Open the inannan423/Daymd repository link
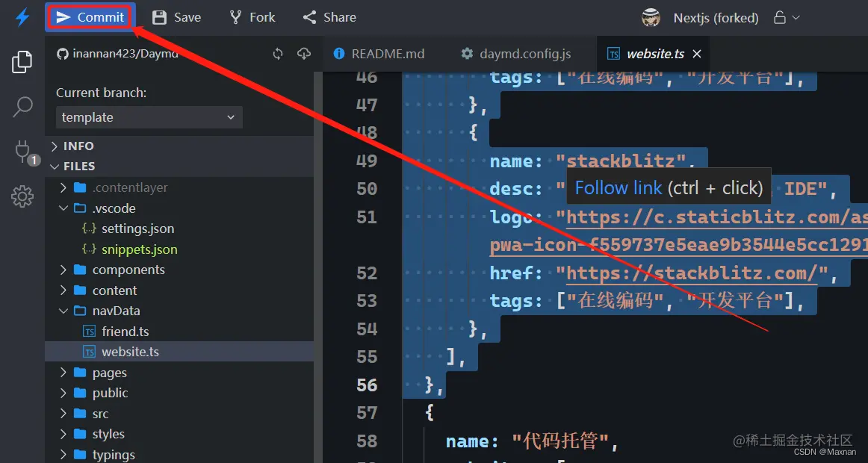 click(x=125, y=54)
